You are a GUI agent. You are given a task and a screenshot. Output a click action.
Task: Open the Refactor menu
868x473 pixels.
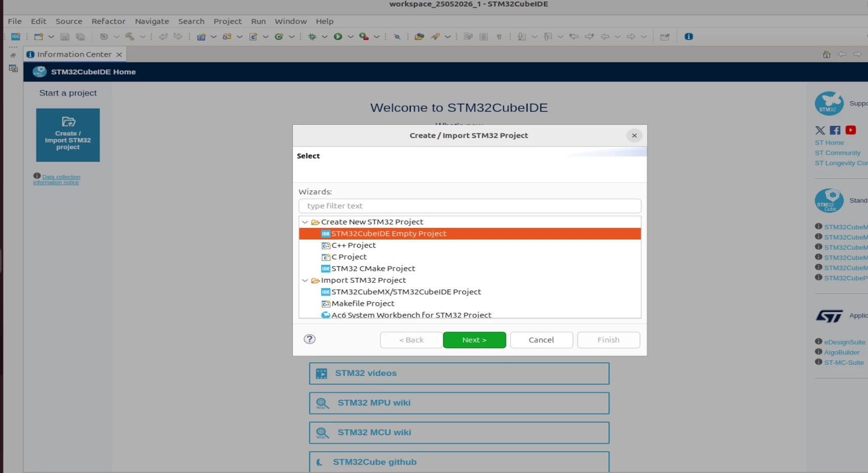(108, 21)
